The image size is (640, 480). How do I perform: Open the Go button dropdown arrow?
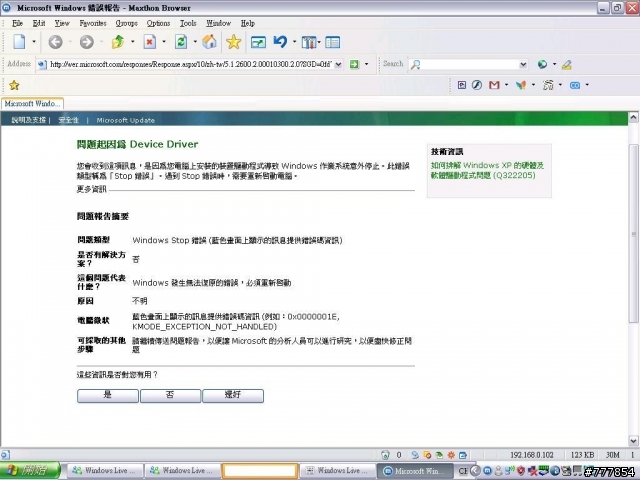tap(366, 64)
